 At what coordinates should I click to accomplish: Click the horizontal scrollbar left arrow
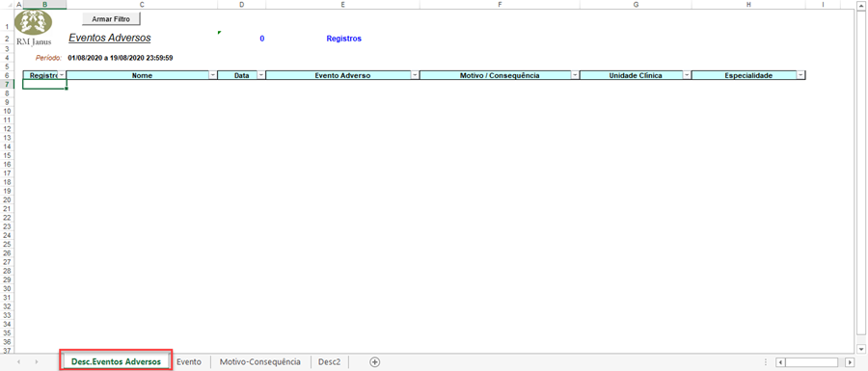[x=780, y=362]
